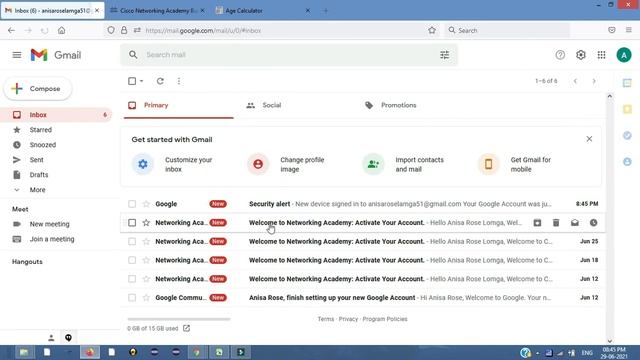Open search options filter icon
Viewport: 640px width, 360px height.
(x=444, y=55)
